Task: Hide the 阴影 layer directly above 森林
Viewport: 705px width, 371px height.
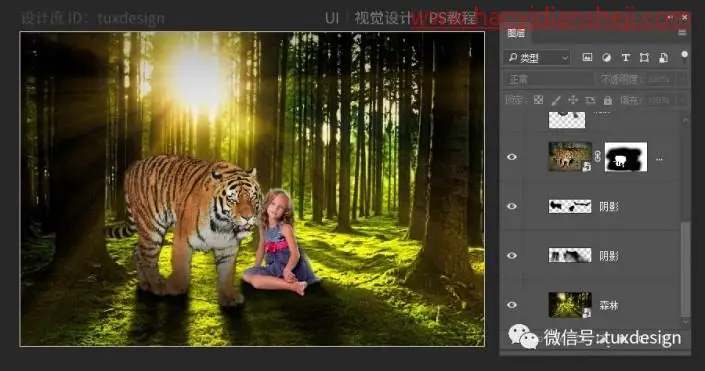Action: tap(512, 255)
